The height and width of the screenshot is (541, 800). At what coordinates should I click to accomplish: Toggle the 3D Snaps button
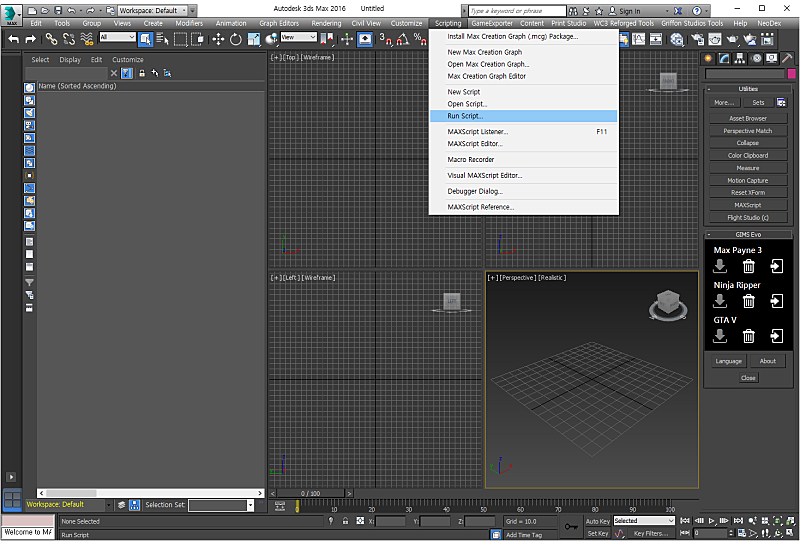point(386,39)
